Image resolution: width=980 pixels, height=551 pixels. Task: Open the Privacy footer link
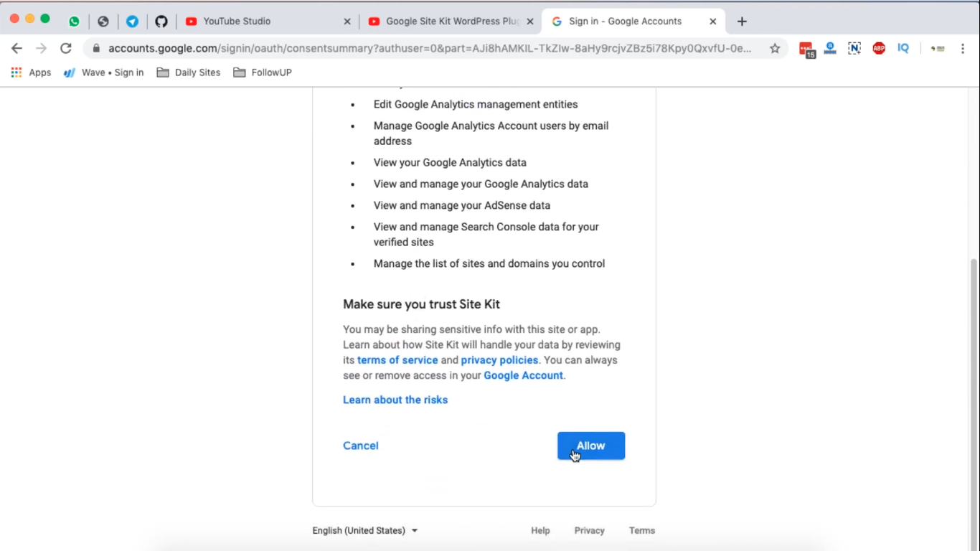pos(590,531)
